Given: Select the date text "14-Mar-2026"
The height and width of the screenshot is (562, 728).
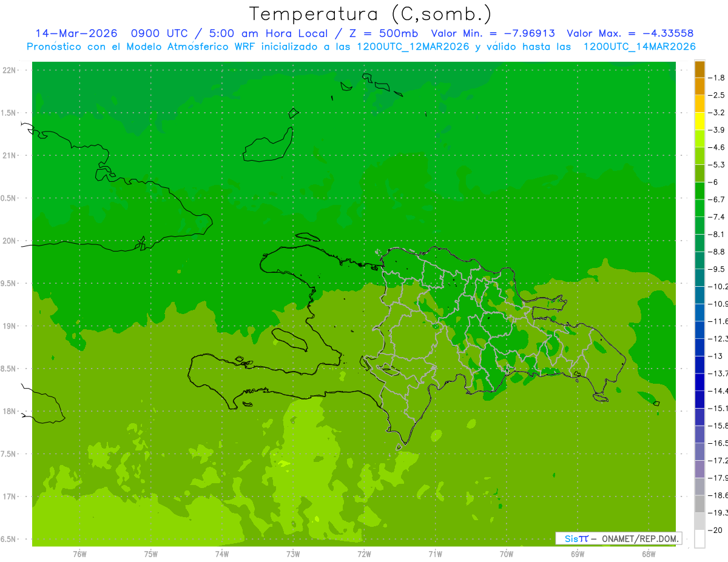Looking at the screenshot, I should pos(76,33).
